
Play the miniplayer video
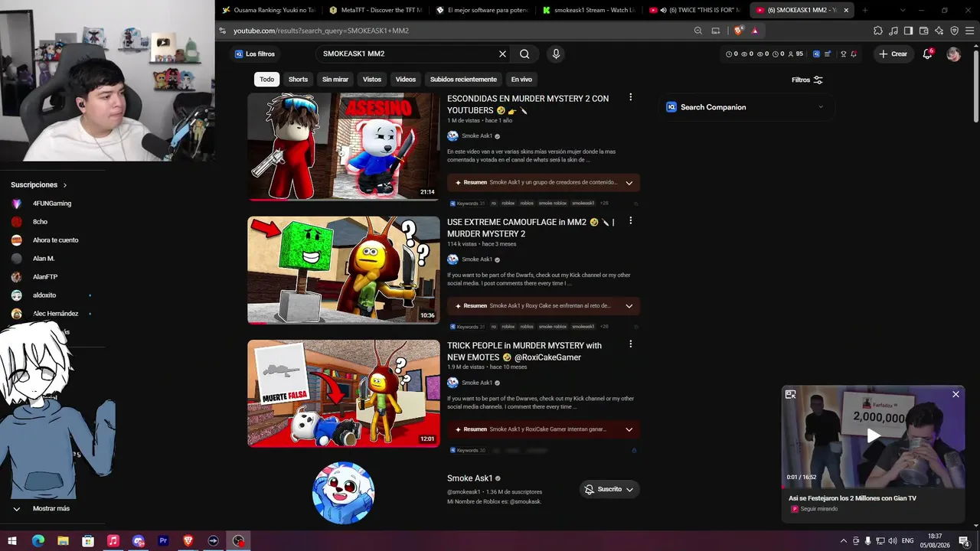(x=873, y=435)
